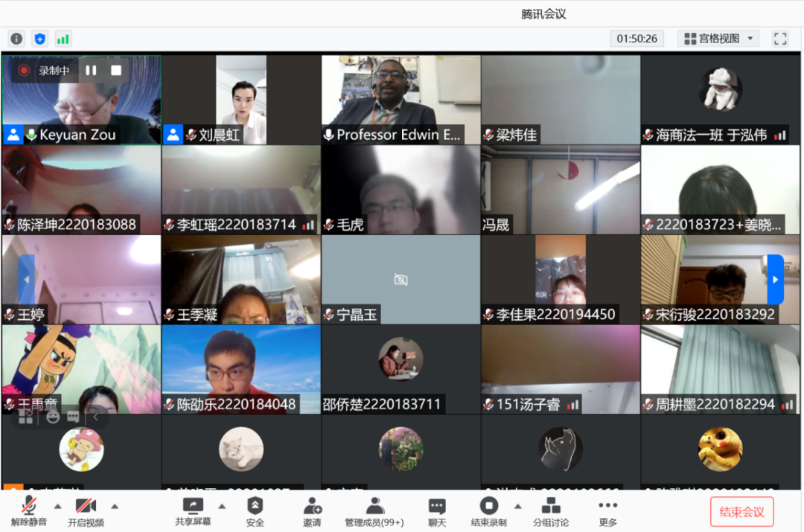Viewport: 804px width, 532px height.
Task: Expand video options arrow beside 开启视频
Action: point(115,506)
